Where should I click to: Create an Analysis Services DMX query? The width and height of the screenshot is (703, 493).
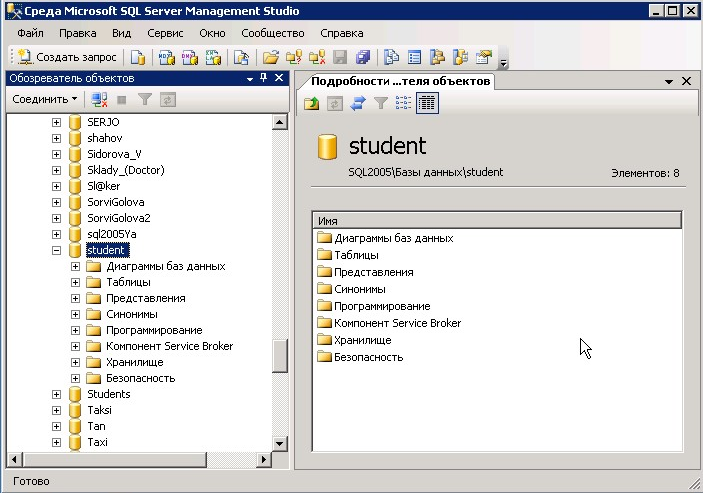click(190, 57)
